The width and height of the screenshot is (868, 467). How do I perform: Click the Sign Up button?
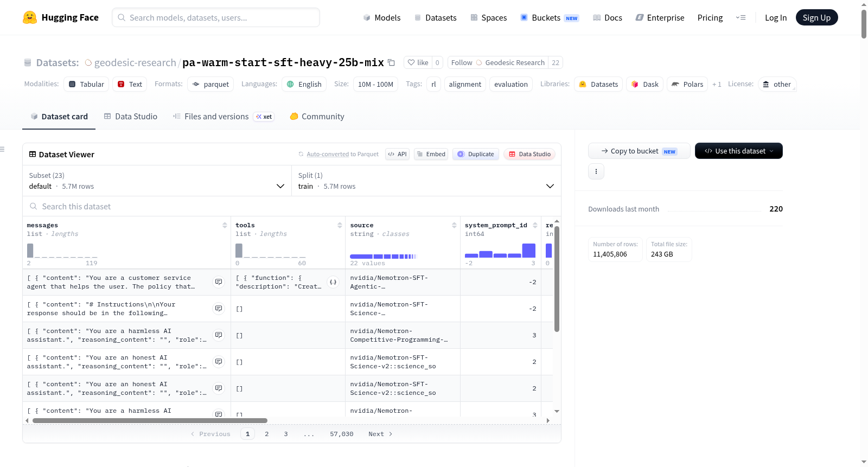coord(816,17)
